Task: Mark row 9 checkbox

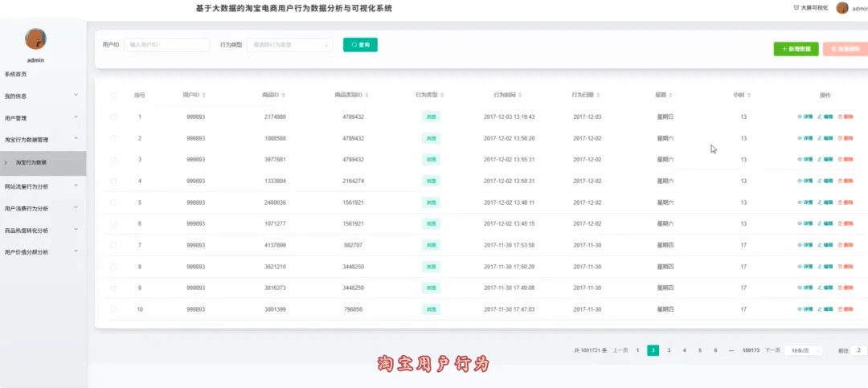Action: (113, 288)
